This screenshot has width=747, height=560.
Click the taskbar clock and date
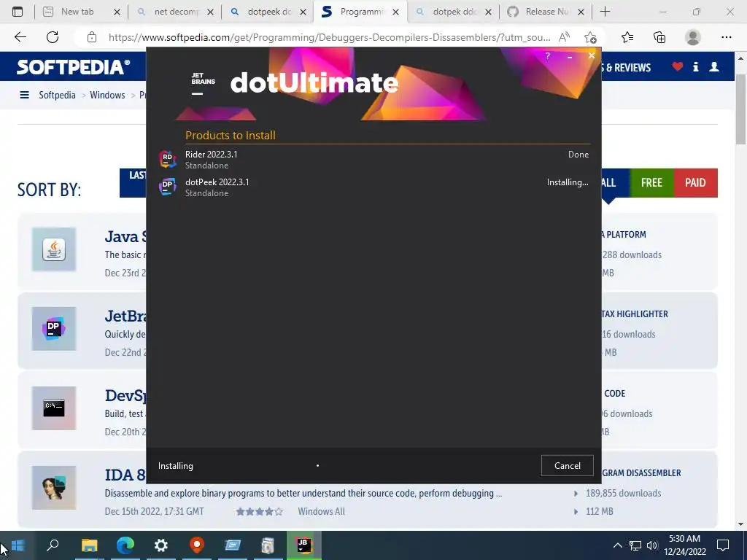coord(684,545)
